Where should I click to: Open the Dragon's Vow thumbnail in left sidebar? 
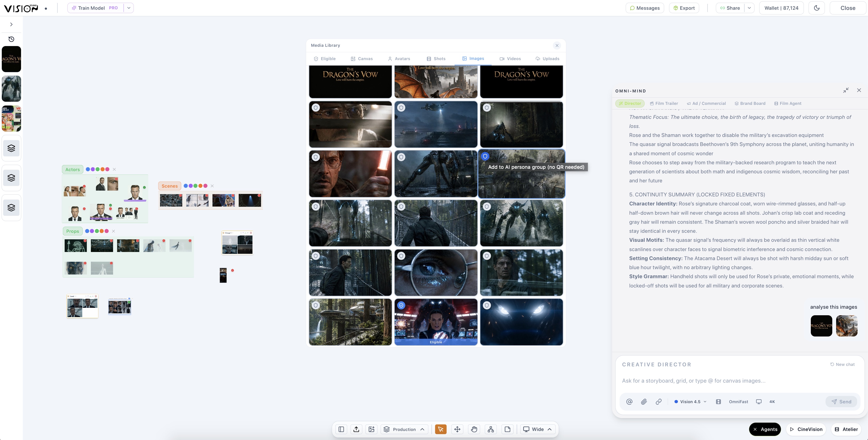(x=11, y=59)
